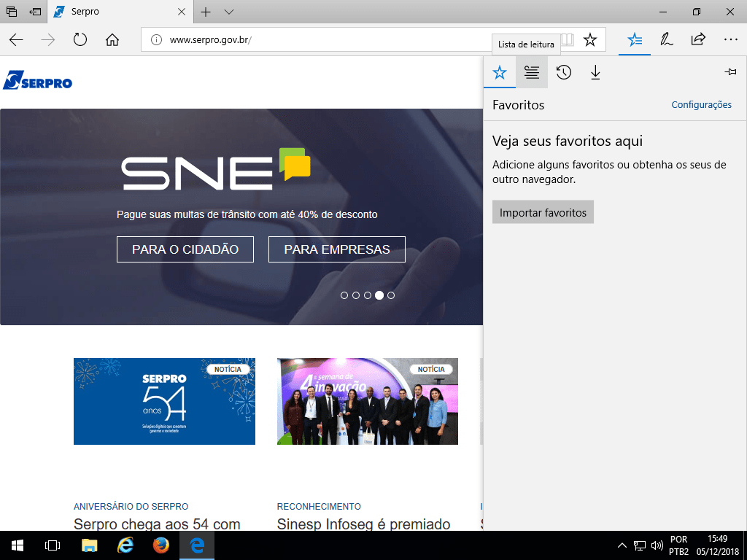This screenshot has height=560, width=747.
Task: Click the Add notes pen icon
Action: pyautogui.click(x=666, y=40)
